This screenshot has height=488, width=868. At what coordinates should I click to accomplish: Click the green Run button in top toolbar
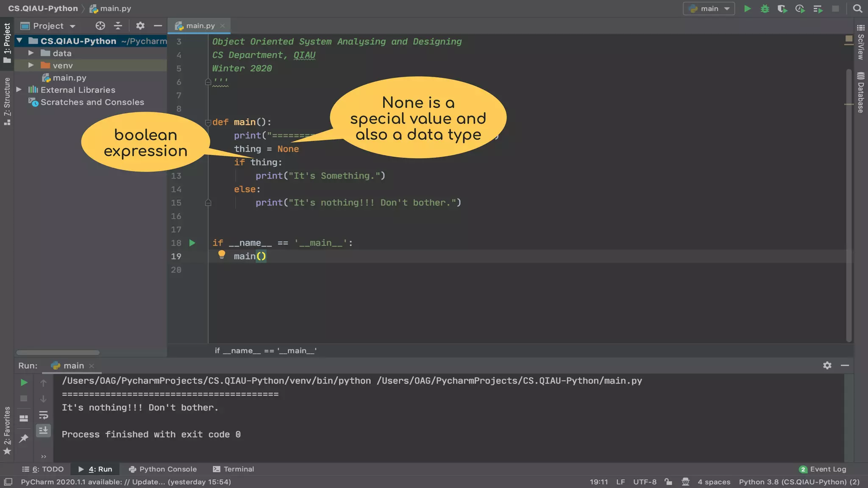pos(747,8)
